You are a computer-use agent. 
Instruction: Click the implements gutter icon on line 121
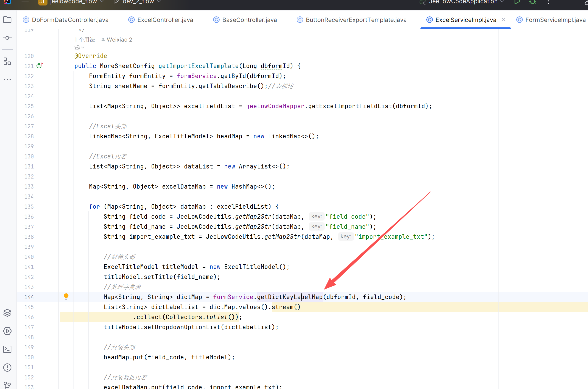click(x=39, y=66)
